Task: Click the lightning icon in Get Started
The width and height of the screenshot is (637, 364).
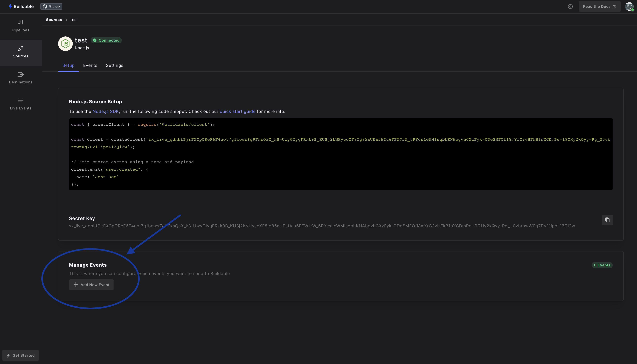Action: 8,355
